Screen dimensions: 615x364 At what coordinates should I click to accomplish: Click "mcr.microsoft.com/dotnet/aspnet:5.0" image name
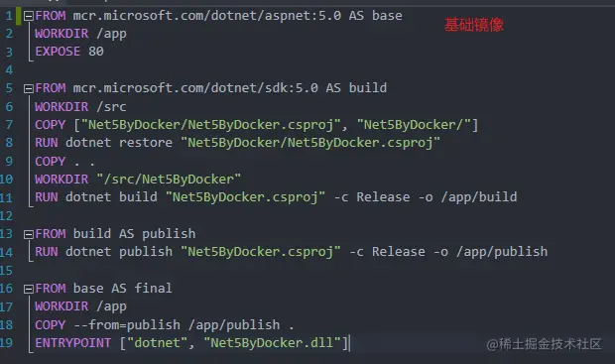(x=207, y=16)
